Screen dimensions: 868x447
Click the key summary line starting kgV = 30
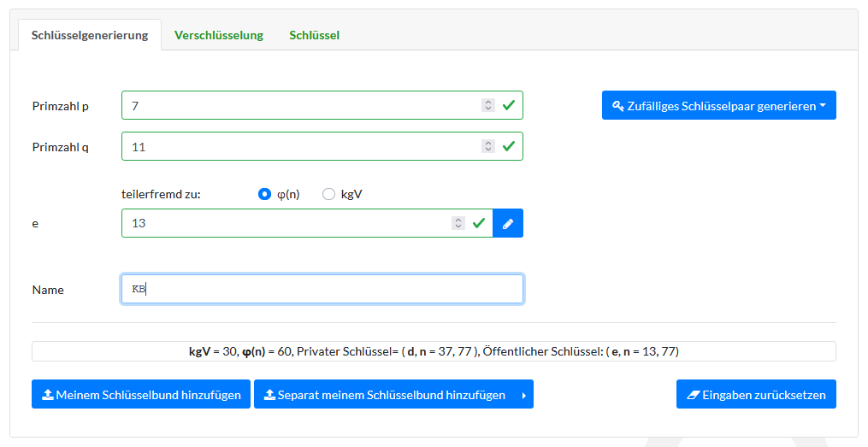[434, 351]
